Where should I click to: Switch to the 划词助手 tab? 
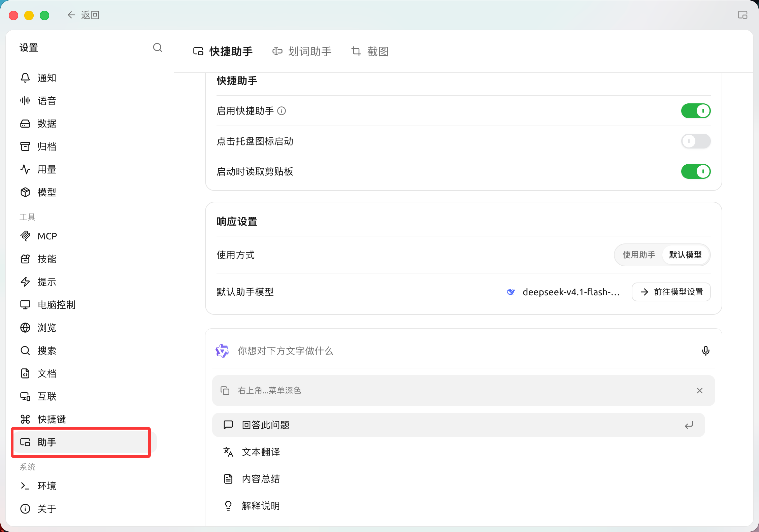302,52
